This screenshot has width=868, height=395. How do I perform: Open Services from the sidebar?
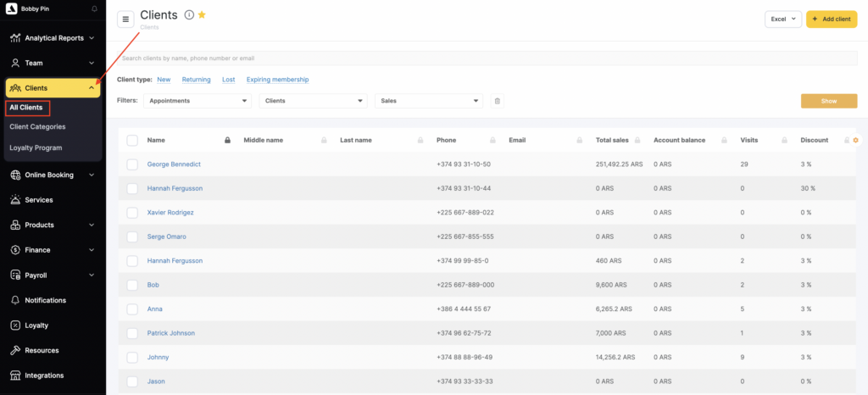pos(39,200)
